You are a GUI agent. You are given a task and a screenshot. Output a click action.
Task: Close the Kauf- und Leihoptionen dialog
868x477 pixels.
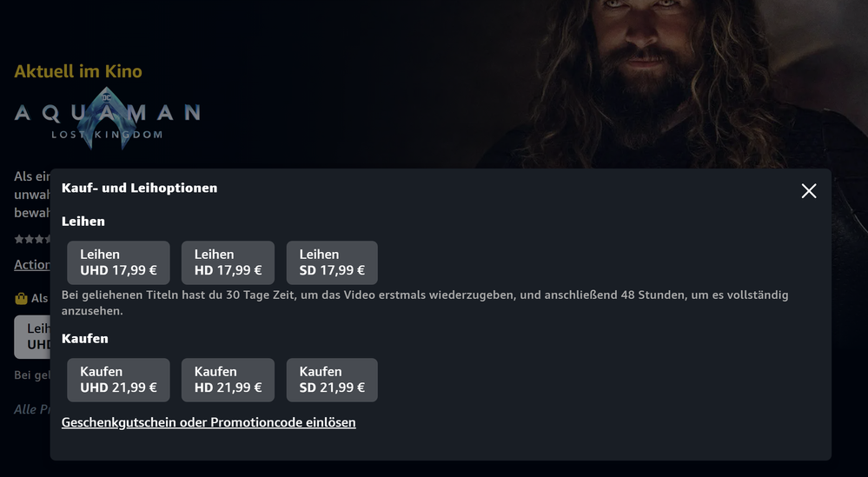[x=808, y=191]
